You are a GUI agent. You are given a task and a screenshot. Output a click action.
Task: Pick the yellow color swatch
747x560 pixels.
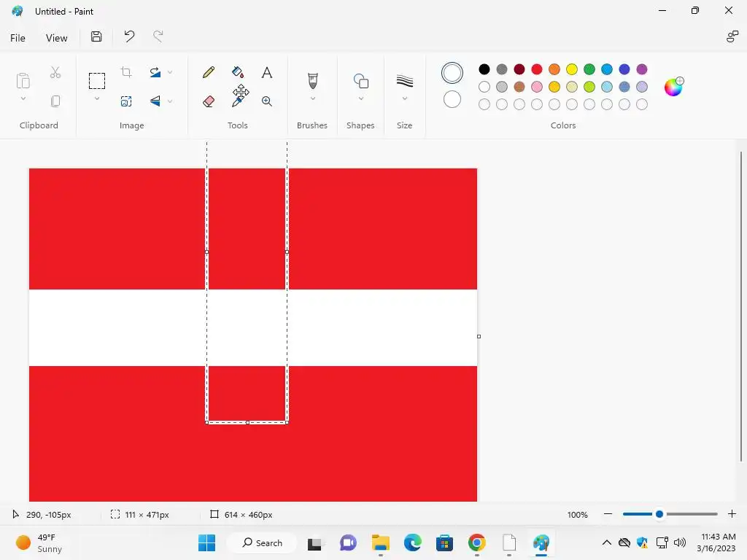(572, 69)
